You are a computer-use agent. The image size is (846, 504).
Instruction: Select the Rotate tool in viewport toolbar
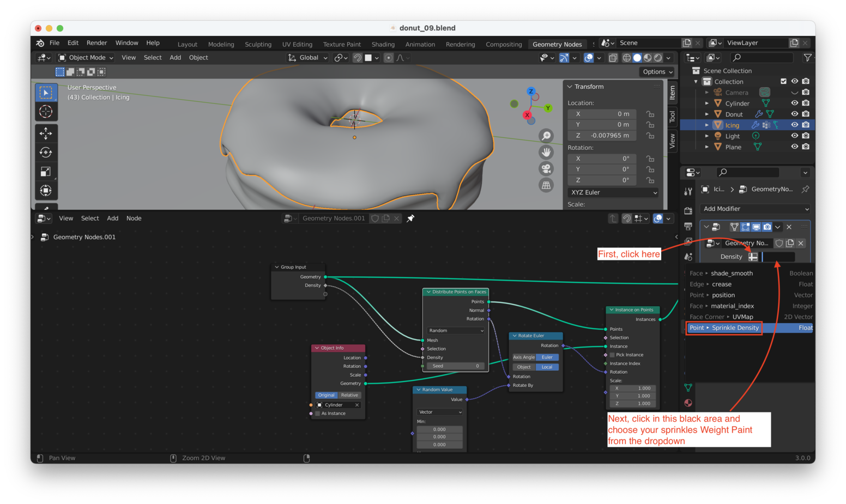click(x=46, y=153)
